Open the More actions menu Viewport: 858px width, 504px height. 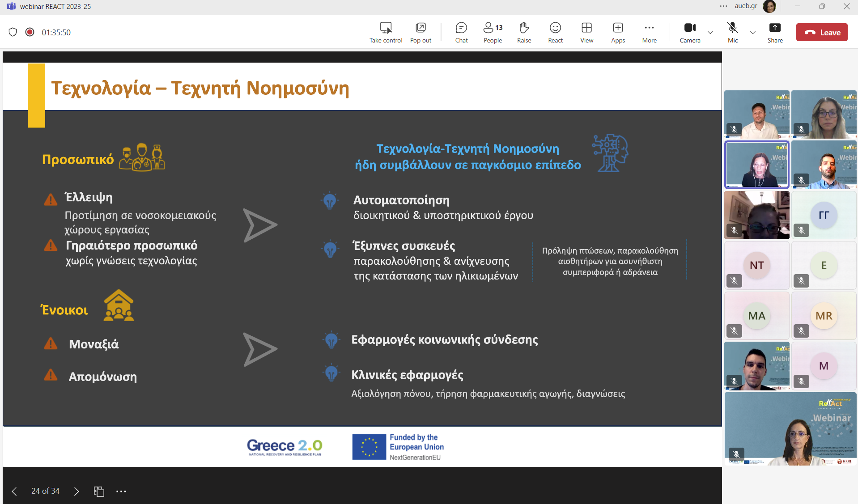click(x=649, y=33)
